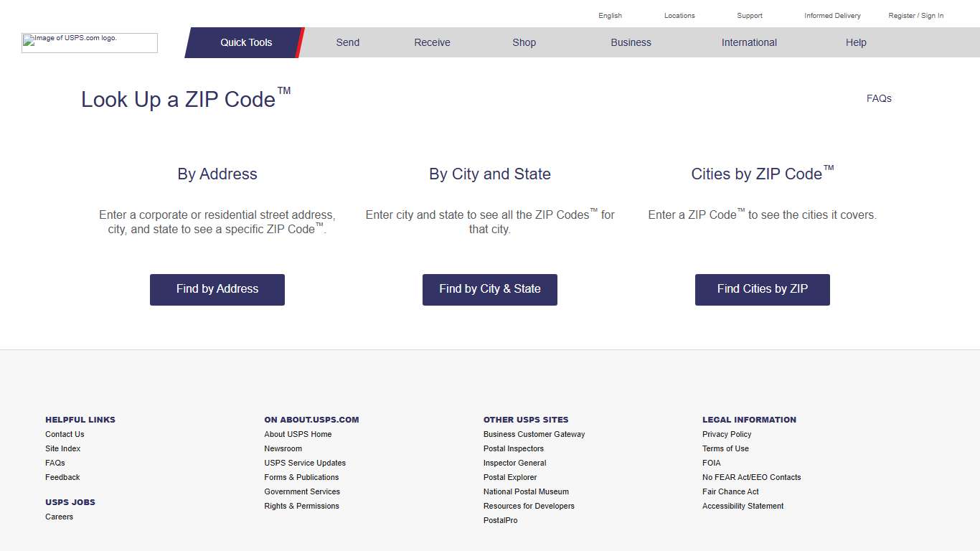The height and width of the screenshot is (551, 980).
Task: Open the Send navigation menu
Action: 347,42
